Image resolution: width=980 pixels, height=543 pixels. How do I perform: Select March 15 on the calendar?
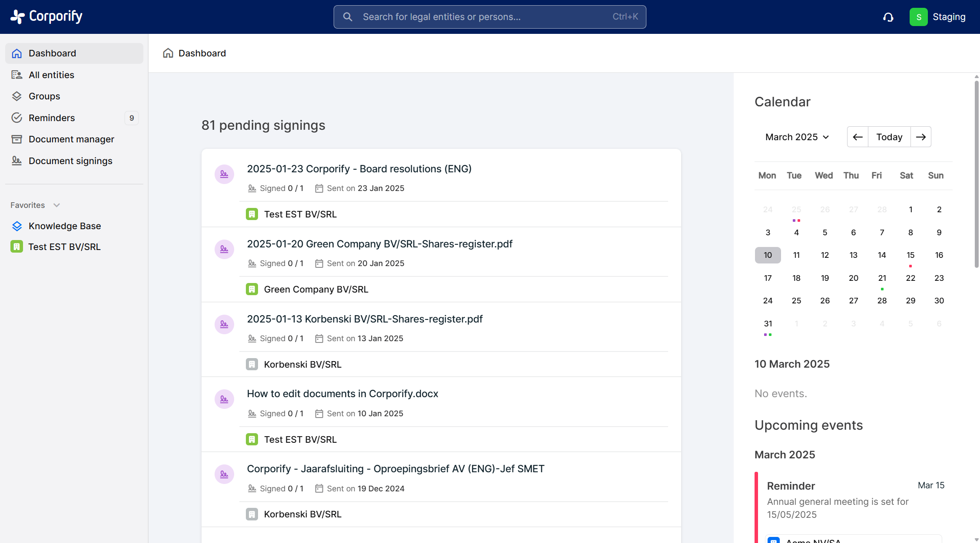pos(910,255)
